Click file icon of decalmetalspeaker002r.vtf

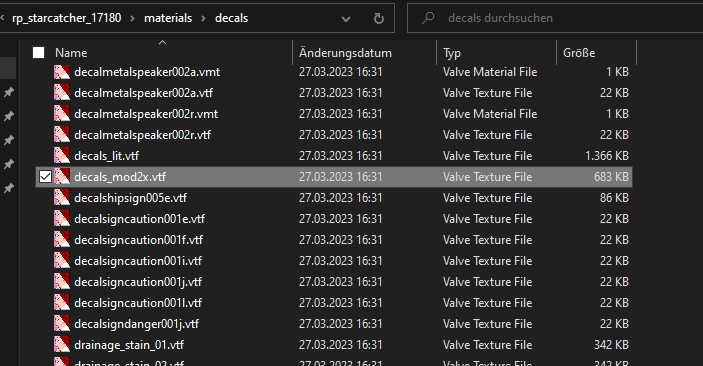[62, 135]
